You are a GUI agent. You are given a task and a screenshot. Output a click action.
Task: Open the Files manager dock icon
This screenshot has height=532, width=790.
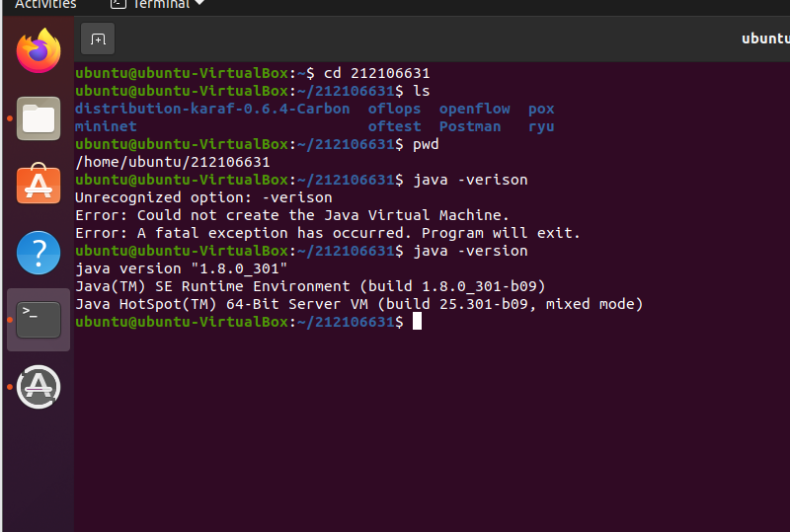point(39,118)
